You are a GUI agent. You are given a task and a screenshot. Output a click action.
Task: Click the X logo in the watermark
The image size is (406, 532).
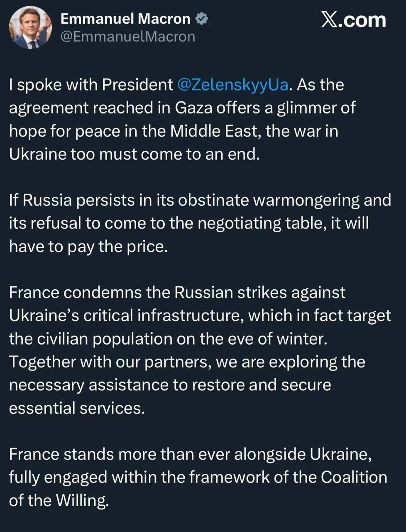point(329,20)
